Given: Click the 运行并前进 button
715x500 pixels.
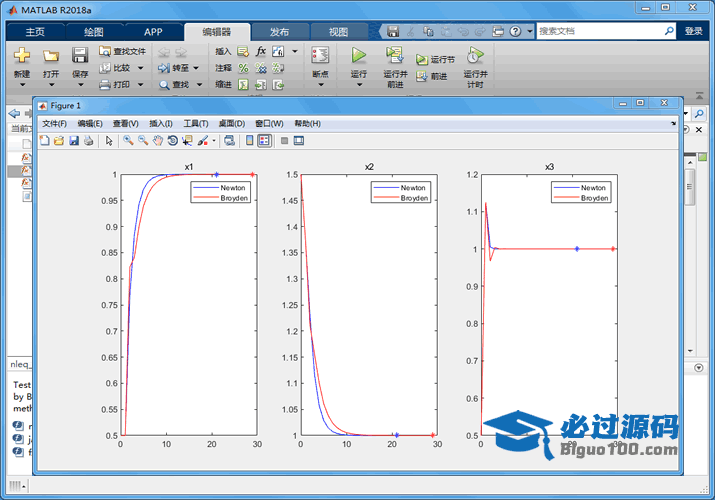Looking at the screenshot, I should tap(395, 67).
